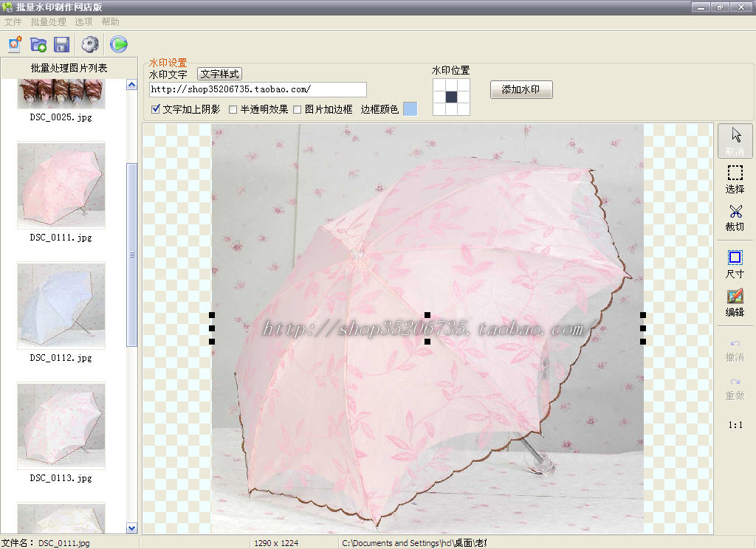Click the 批量处理图片列表 panel header
Screen dimensions: 756x549
coord(69,68)
